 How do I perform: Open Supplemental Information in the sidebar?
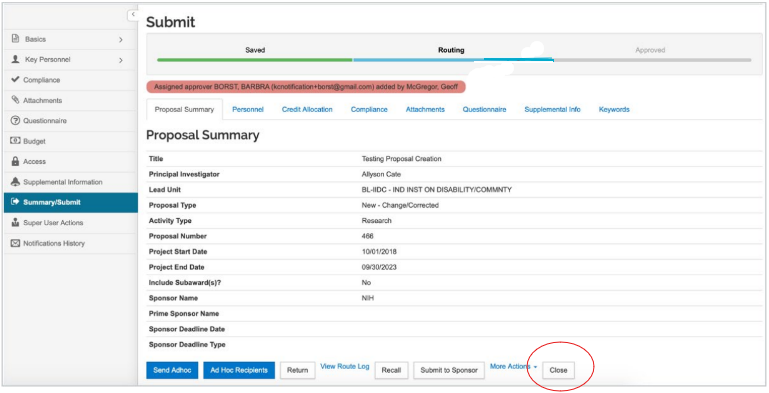click(x=71, y=182)
